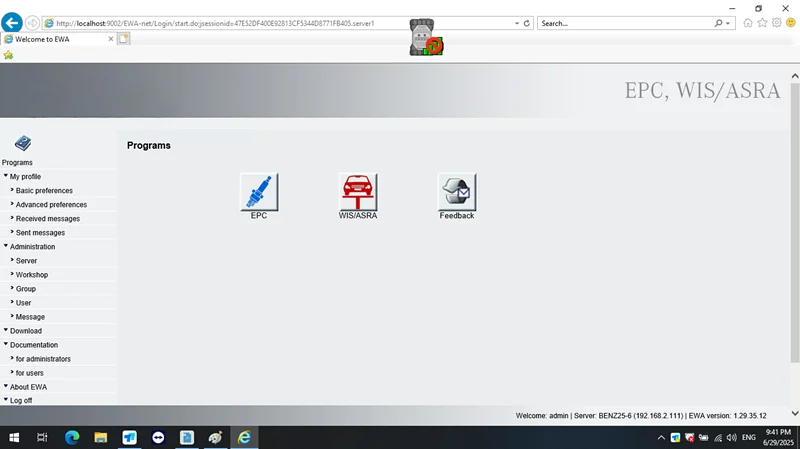800x449 pixels.
Task: Open documentation for users
Action: (29, 373)
